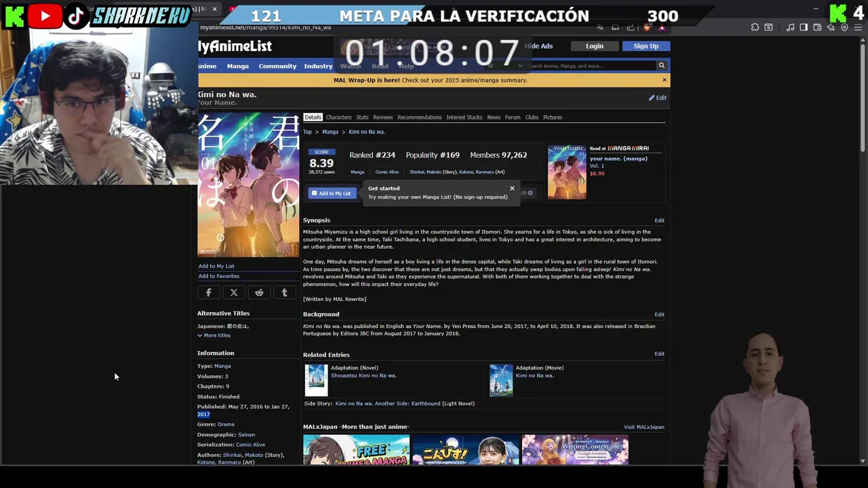Close the Get started tooltip
The image size is (868, 488).
512,188
